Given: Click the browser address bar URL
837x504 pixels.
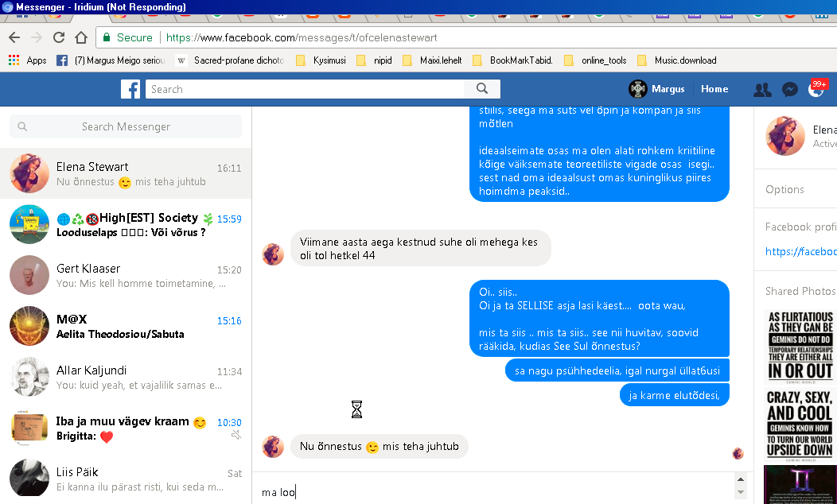Looking at the screenshot, I should pos(302,37).
